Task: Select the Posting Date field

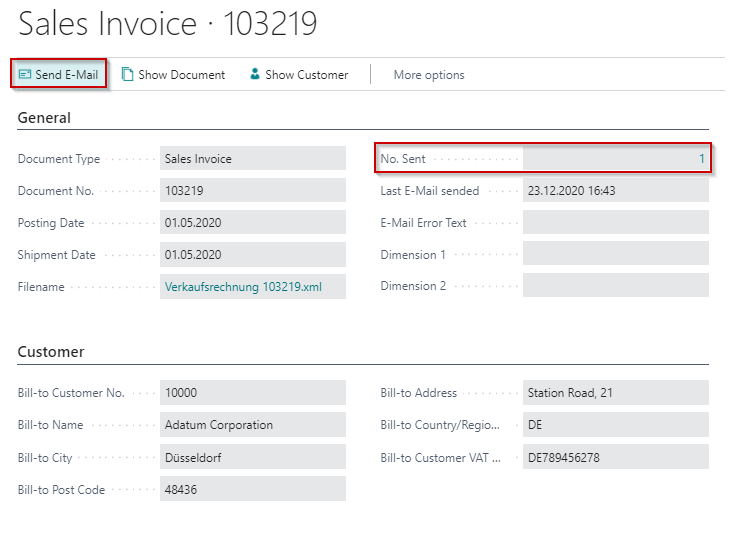Action: (252, 223)
